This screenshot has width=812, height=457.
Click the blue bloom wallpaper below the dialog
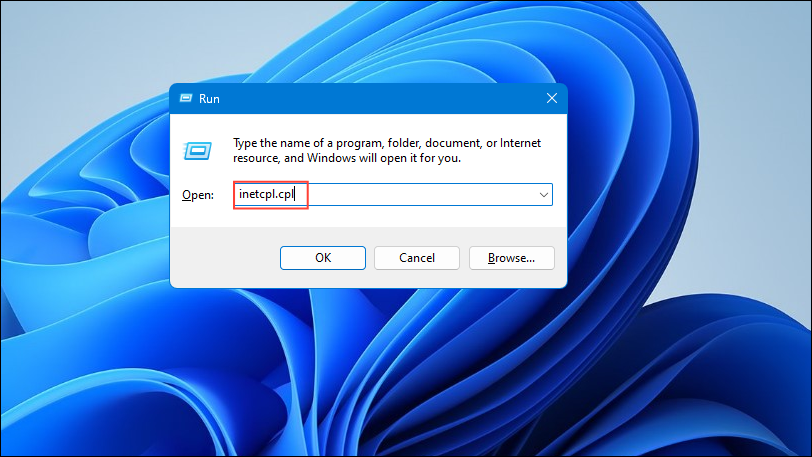(362, 373)
